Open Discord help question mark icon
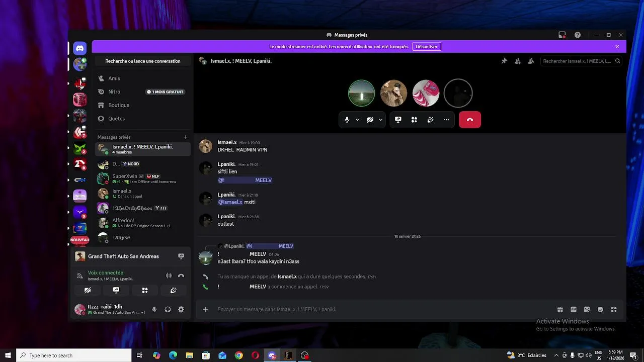 coord(578,35)
